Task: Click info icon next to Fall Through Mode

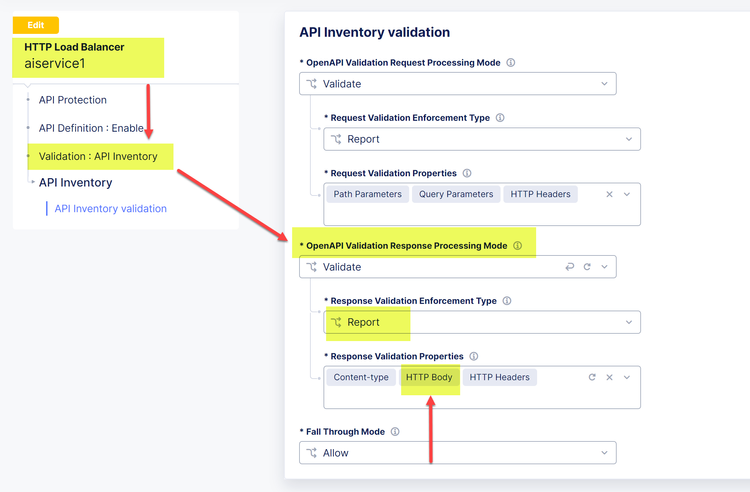Action: [396, 432]
